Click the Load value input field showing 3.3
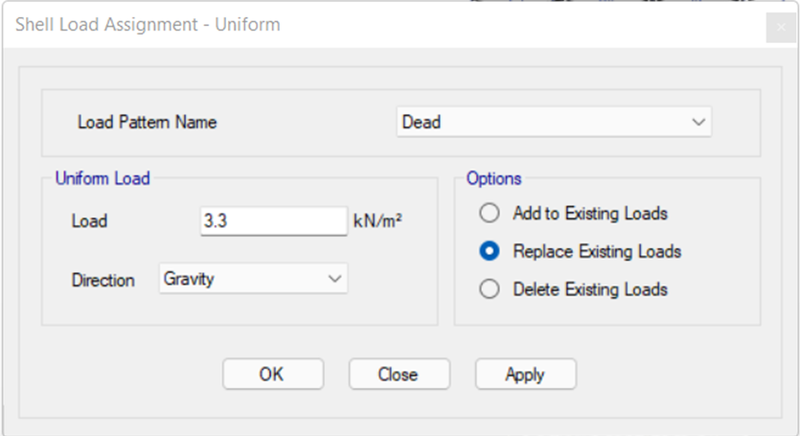 point(273,221)
